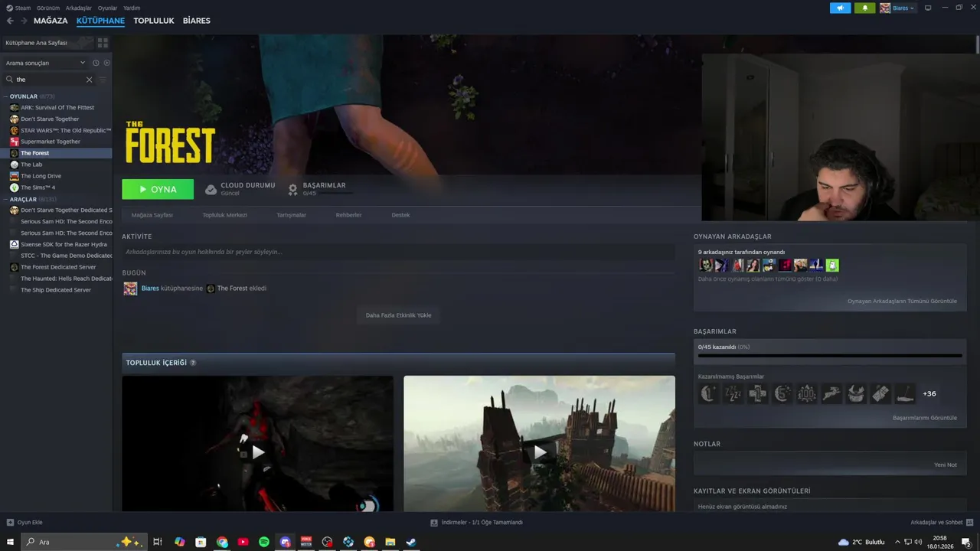Viewport: 980px width, 551px height.
Task: Open the Görünüm menu
Action: click(x=48, y=8)
